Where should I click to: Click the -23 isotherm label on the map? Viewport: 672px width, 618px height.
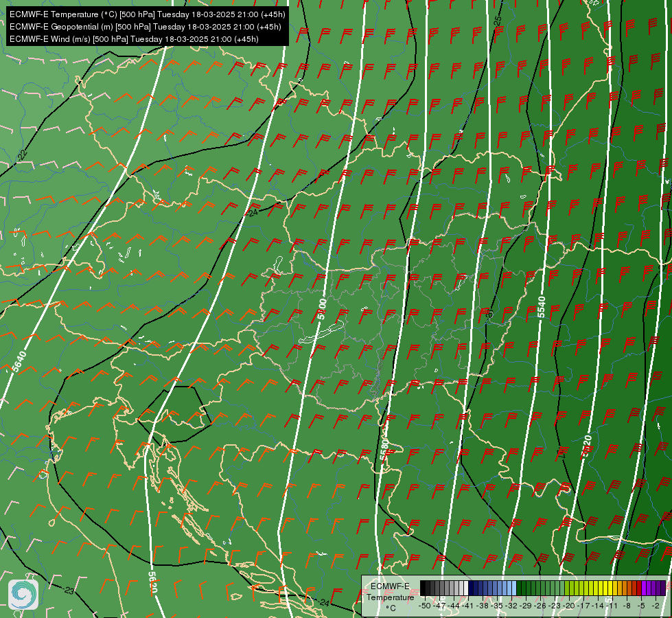click(69, 591)
